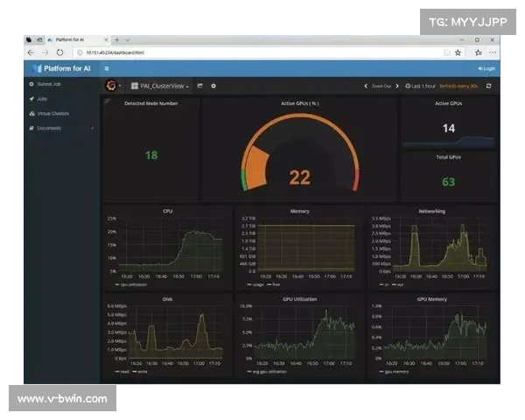Click the share dashboard icon
This screenshot has width=525, height=420.
pyautogui.click(x=199, y=86)
